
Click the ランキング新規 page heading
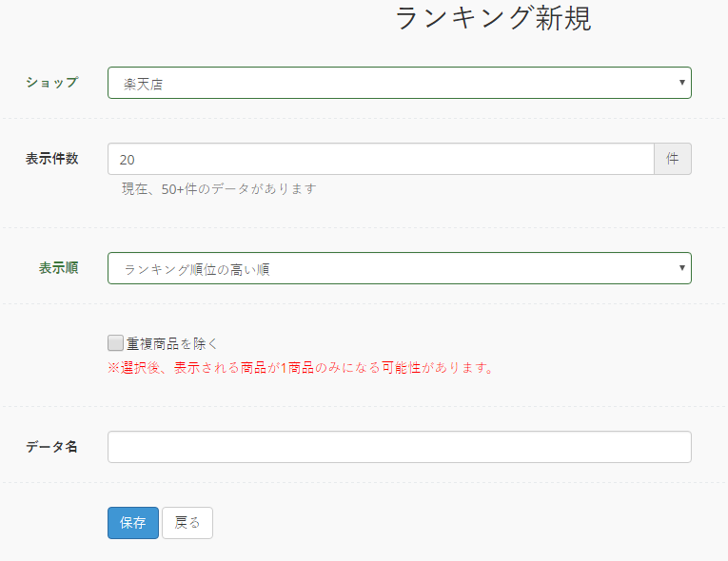(494, 19)
